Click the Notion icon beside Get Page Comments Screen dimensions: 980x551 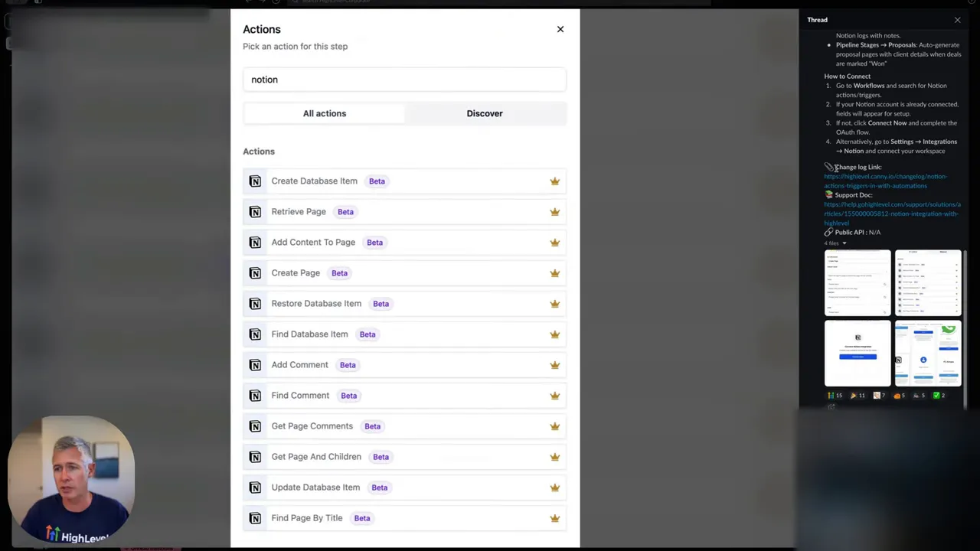255,425
